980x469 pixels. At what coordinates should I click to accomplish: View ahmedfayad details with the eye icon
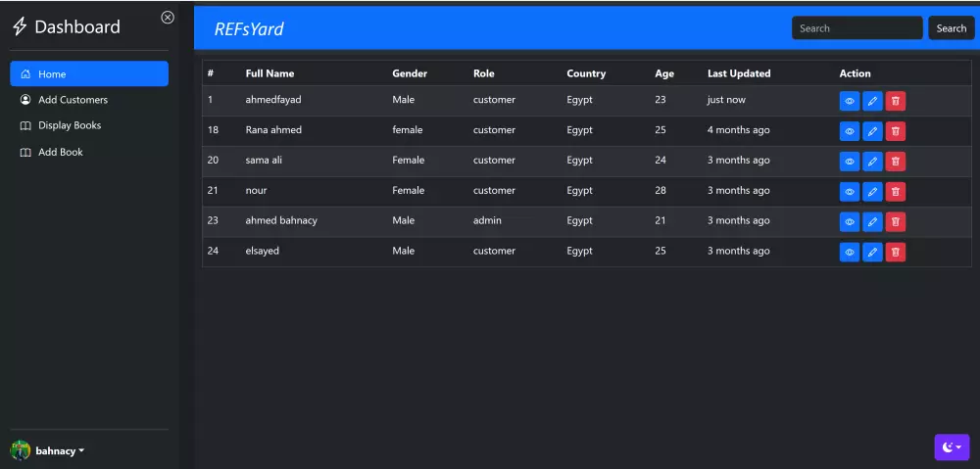[850, 101]
